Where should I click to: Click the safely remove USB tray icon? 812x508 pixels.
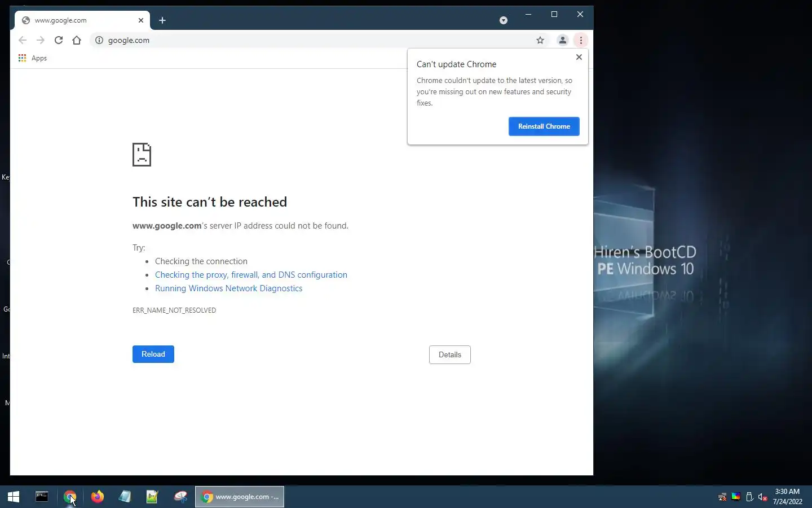tap(749, 497)
